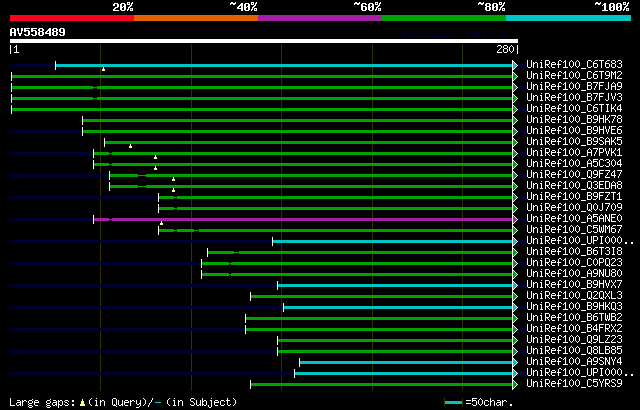Click UniRef100_B9HVX7 label
The height and width of the screenshot is (410, 640).
click(574, 285)
